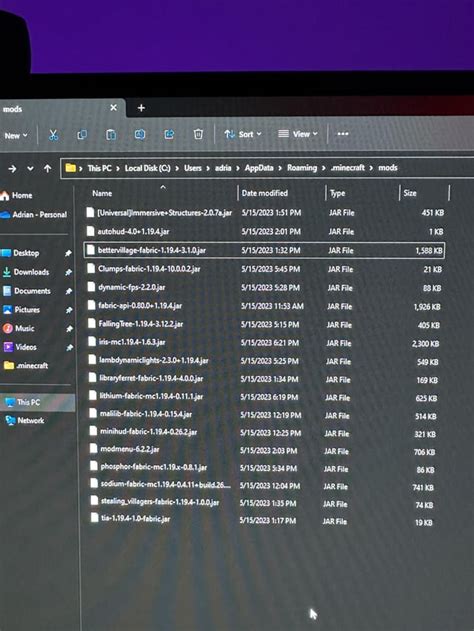Click This PC in breadcrumb path
This screenshot has height=631, width=474.
pos(99,168)
